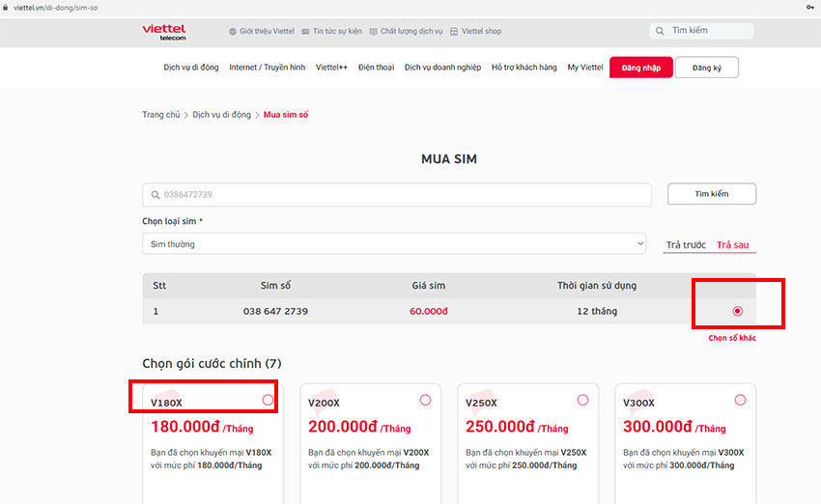Click the globe icon beside Giới thiệu Viettel
Image resolution: width=821 pixels, height=504 pixels.
pyautogui.click(x=233, y=32)
